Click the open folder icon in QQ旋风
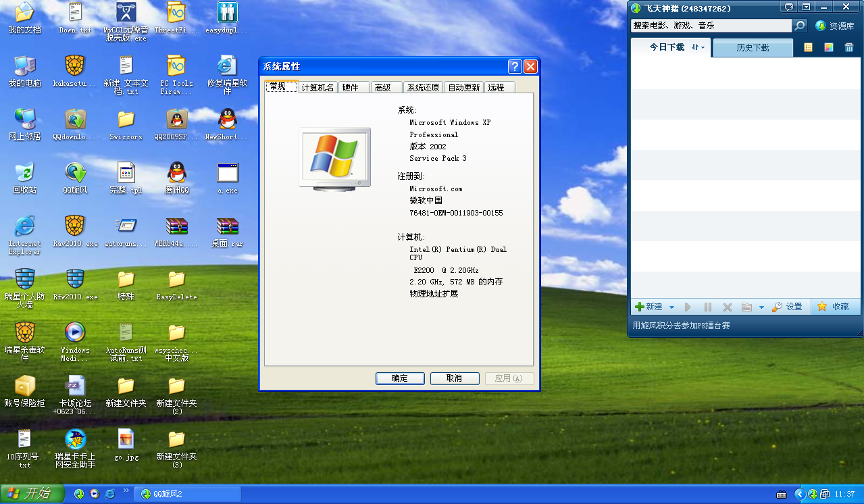Viewport: 864px width, 504px height. coord(746,307)
